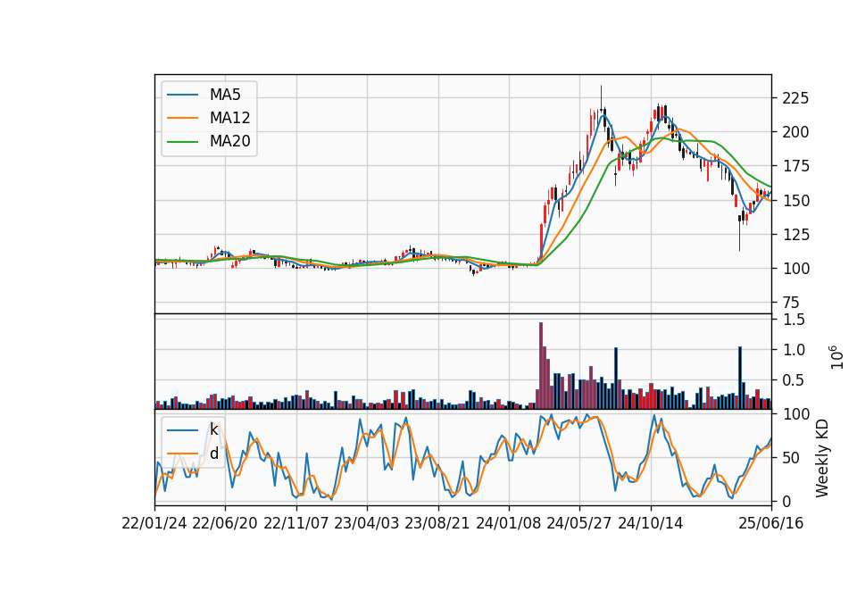Click the 23/04/03 date tick label

tap(366, 523)
